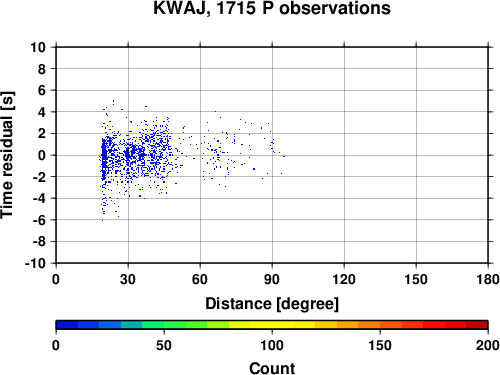Viewport: 500px width, 375px height.
Task: Click the x-axis tick label 30
Action: coord(128,279)
